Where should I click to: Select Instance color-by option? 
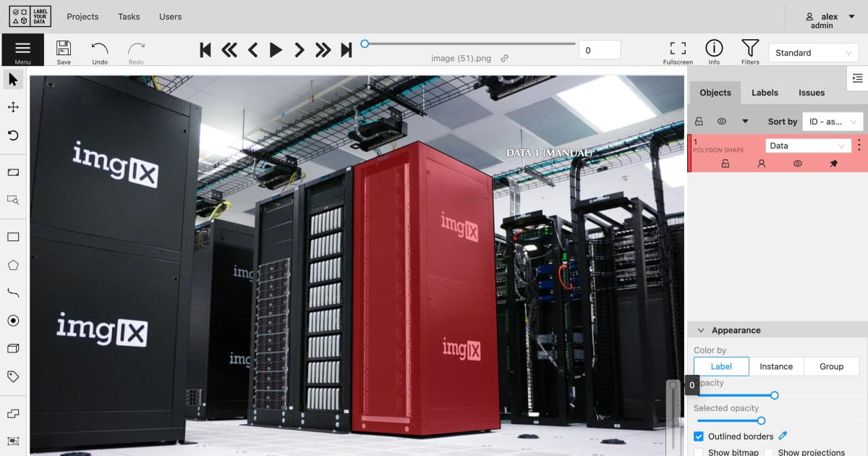pyautogui.click(x=776, y=366)
